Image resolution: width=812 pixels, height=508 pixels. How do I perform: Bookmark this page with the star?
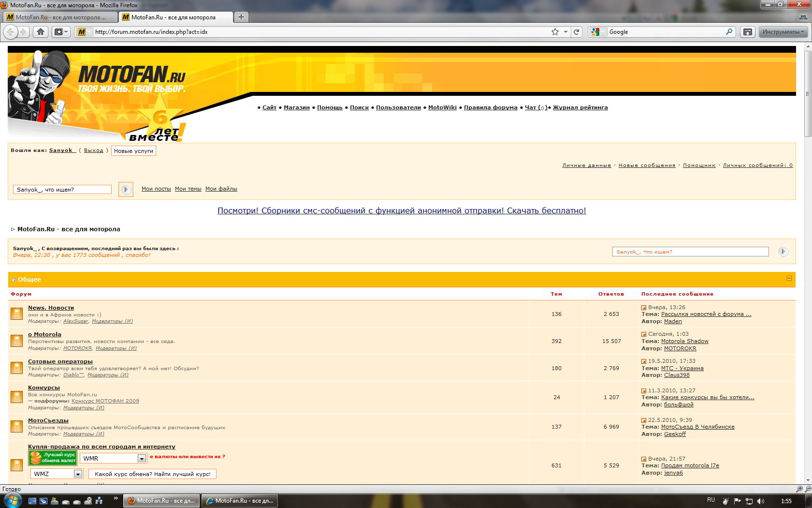click(x=555, y=32)
